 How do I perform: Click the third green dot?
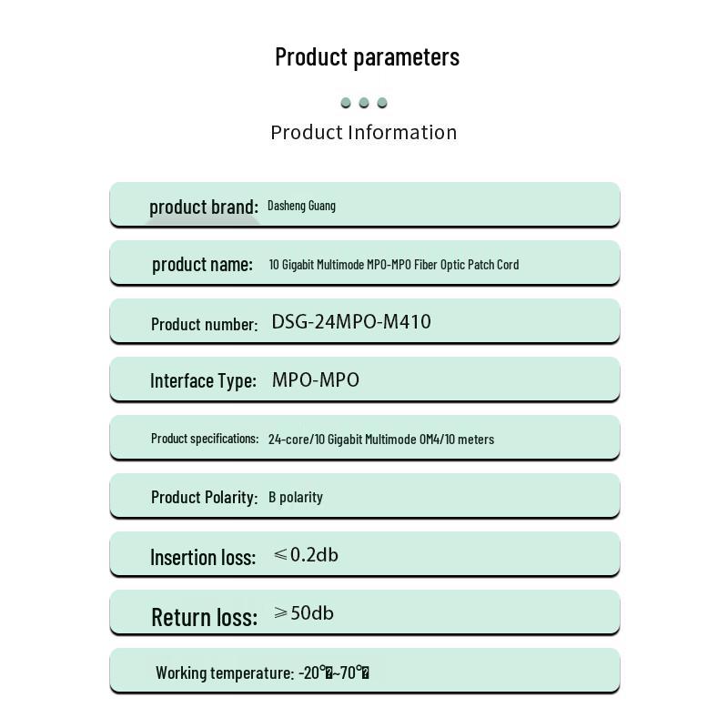(x=382, y=103)
